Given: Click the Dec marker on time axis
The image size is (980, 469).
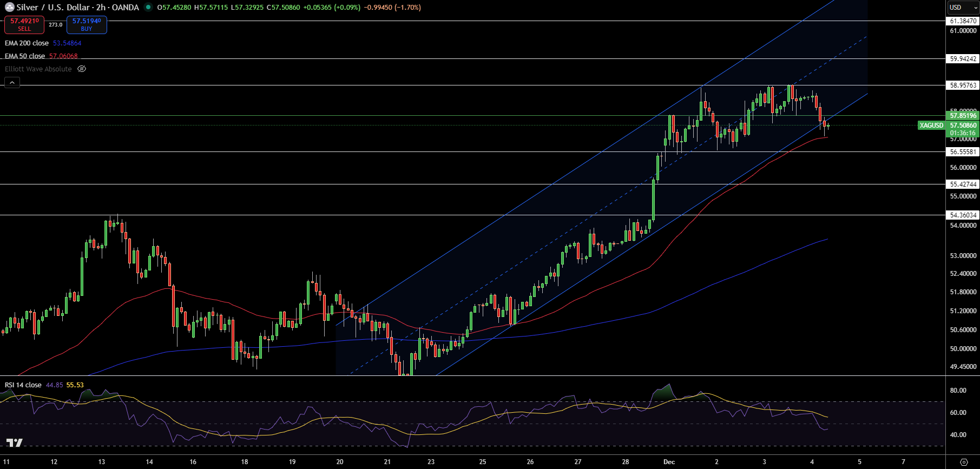Looking at the screenshot, I should (x=669, y=462).
